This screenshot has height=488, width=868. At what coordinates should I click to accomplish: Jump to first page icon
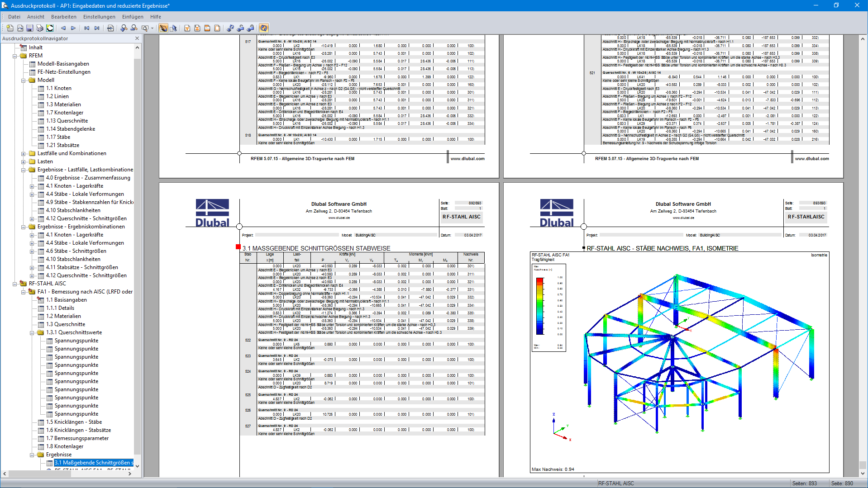pos(87,28)
